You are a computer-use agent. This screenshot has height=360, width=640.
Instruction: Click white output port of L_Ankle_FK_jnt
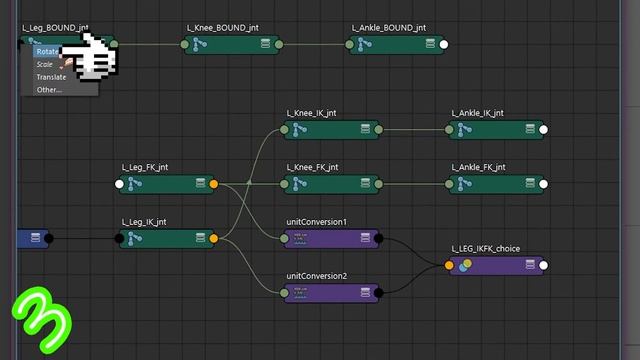543,184
